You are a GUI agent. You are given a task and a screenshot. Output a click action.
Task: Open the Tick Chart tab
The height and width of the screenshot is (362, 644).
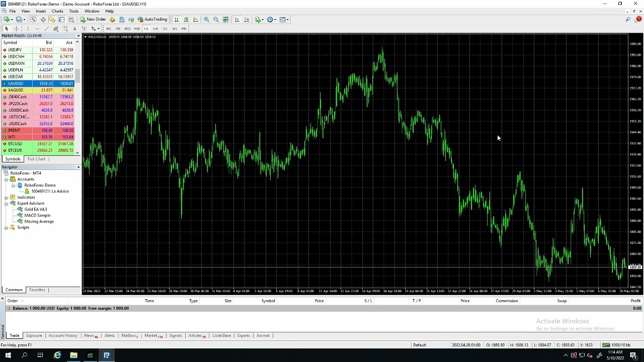pyautogui.click(x=36, y=159)
